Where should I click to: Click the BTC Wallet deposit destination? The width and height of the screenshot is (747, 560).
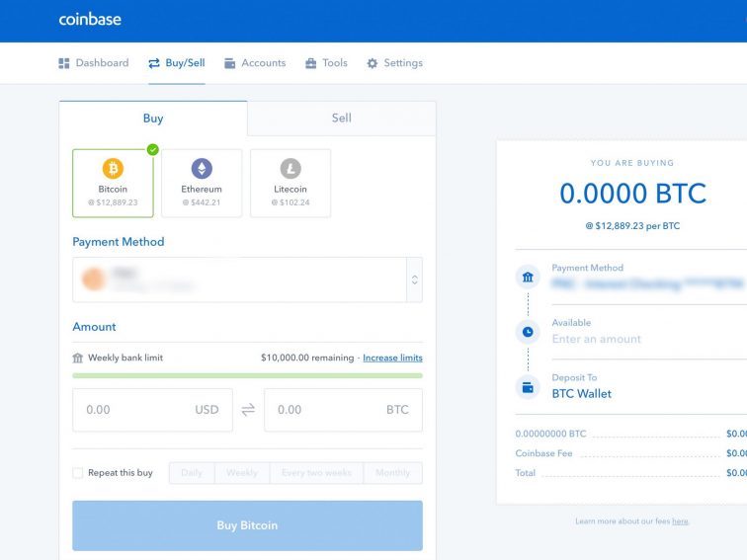pos(581,394)
